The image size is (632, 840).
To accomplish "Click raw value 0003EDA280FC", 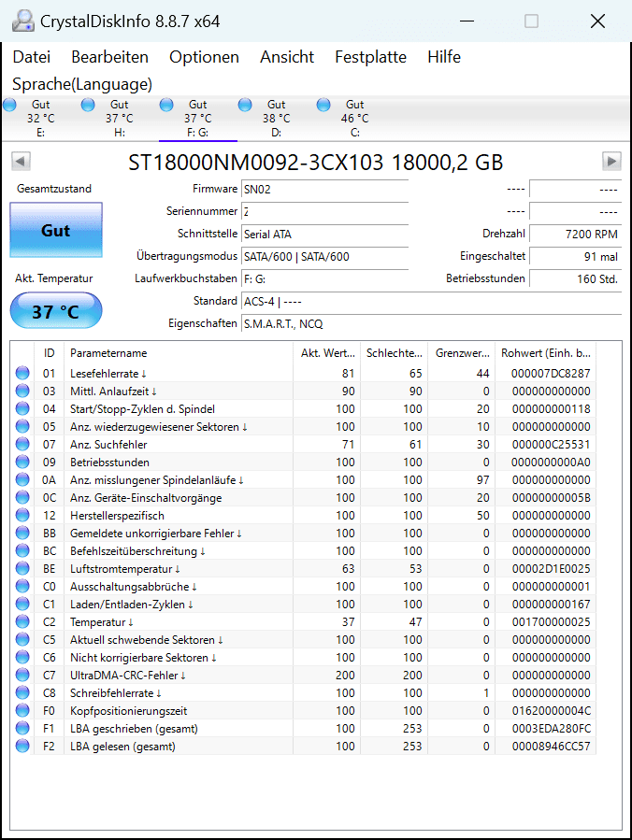I will coord(551,729).
